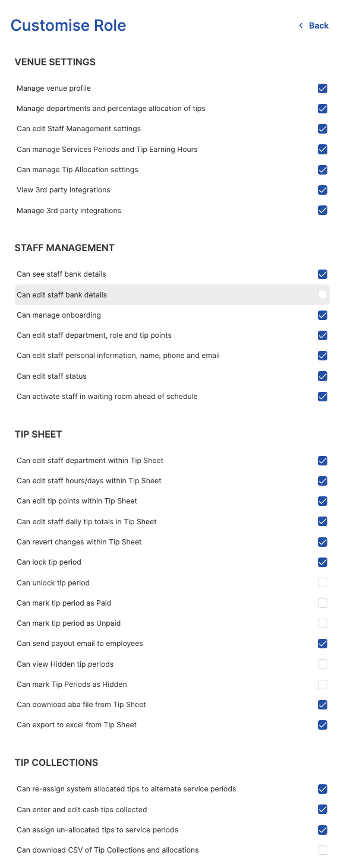Check Can mark tip period as Paid
344x868 pixels.
(x=323, y=603)
